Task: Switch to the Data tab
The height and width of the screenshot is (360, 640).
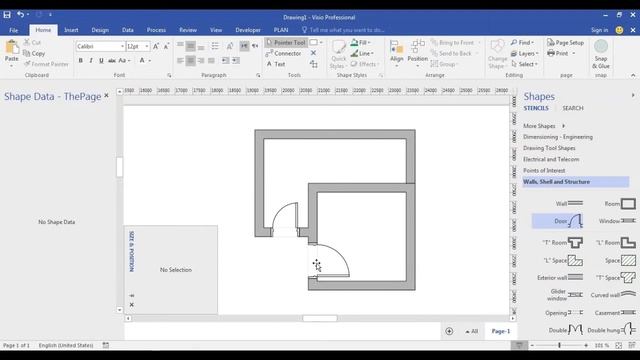Action: tap(128, 30)
